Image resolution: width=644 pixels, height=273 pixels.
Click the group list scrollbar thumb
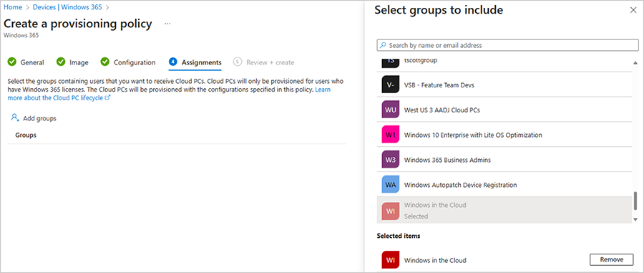coord(635,201)
